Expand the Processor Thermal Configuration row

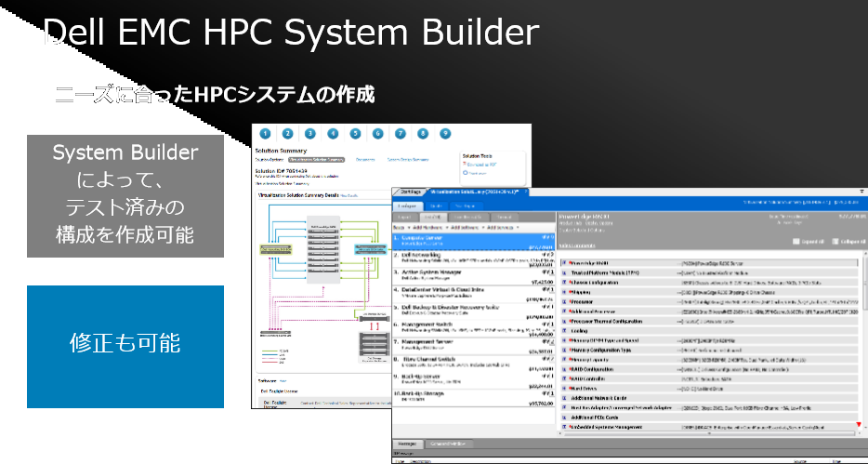565,321
